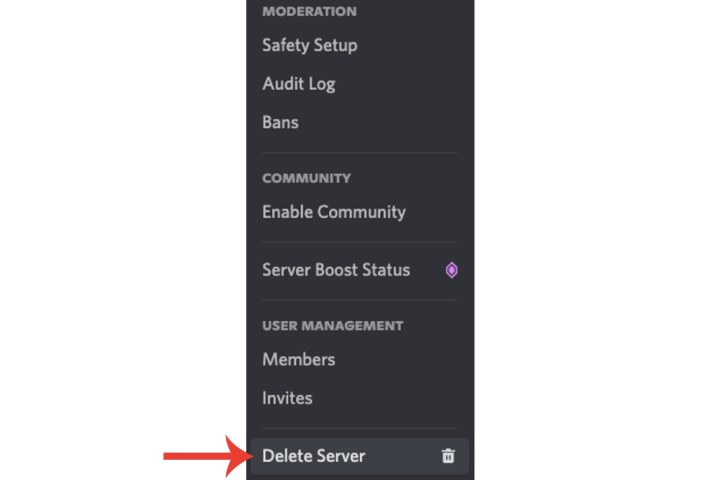The height and width of the screenshot is (480, 720).
Task: View the Members list
Action: [298, 359]
